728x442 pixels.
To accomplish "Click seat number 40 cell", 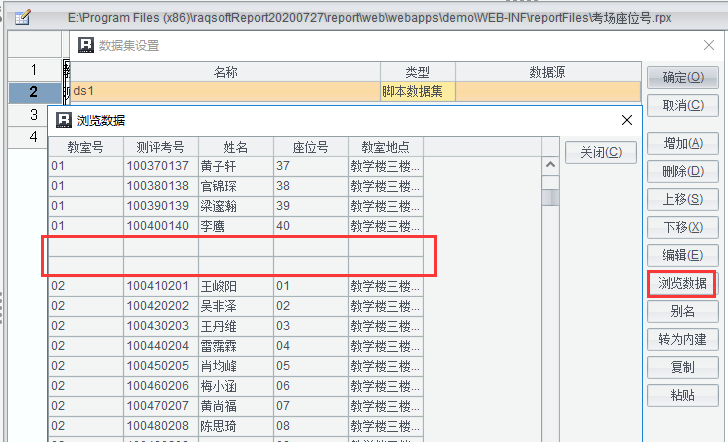I will click(x=311, y=226).
